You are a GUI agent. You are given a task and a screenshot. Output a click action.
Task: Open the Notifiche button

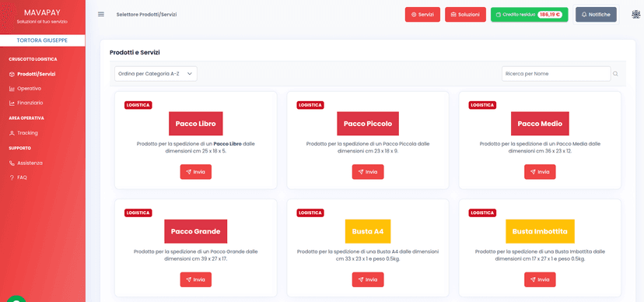(x=596, y=14)
